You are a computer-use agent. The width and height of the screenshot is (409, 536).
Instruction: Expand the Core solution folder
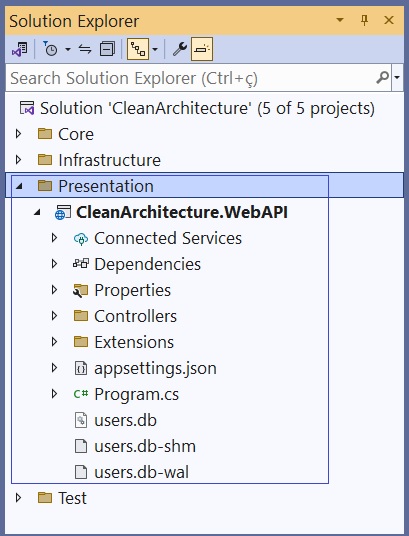19,134
